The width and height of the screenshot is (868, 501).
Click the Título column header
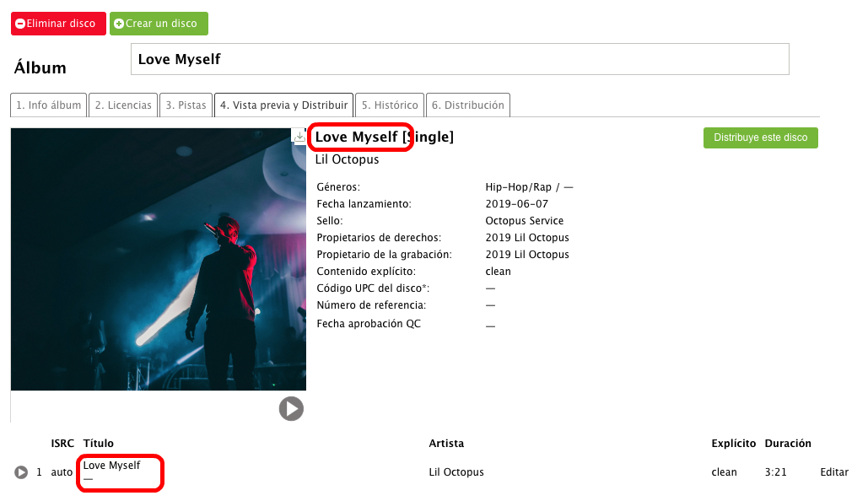tap(99, 444)
